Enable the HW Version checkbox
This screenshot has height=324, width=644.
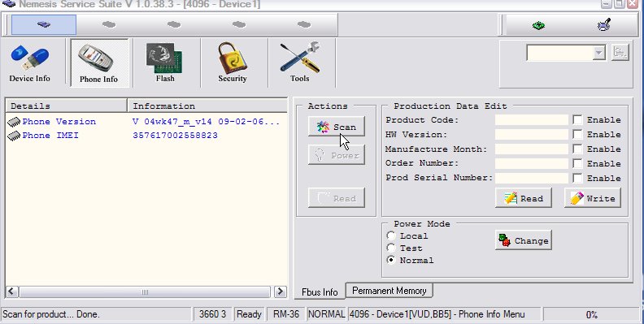[x=577, y=134]
